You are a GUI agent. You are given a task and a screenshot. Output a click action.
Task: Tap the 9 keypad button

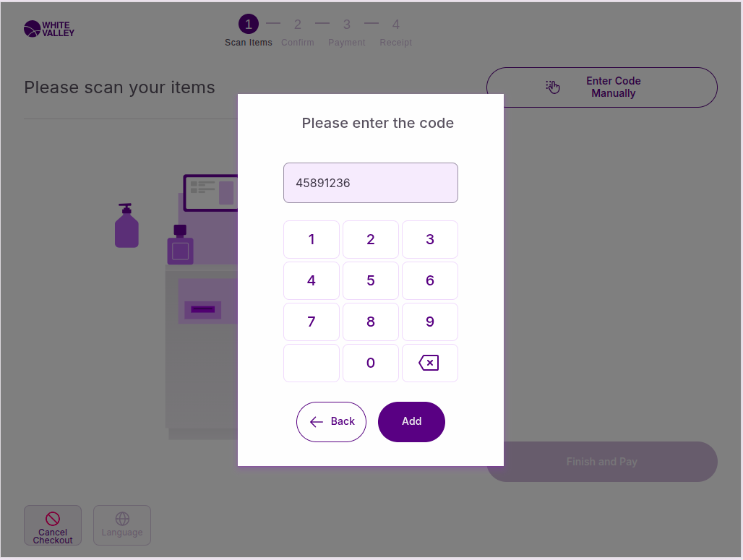pyautogui.click(x=429, y=322)
